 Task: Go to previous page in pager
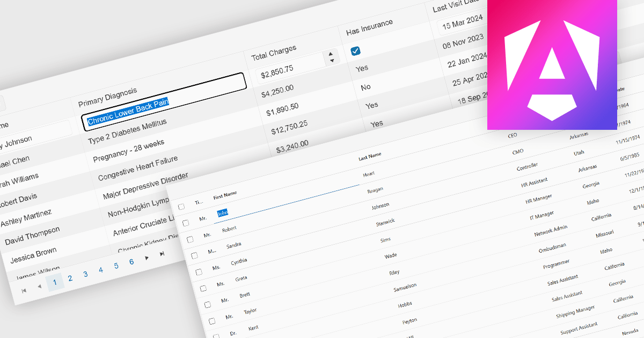click(x=39, y=286)
